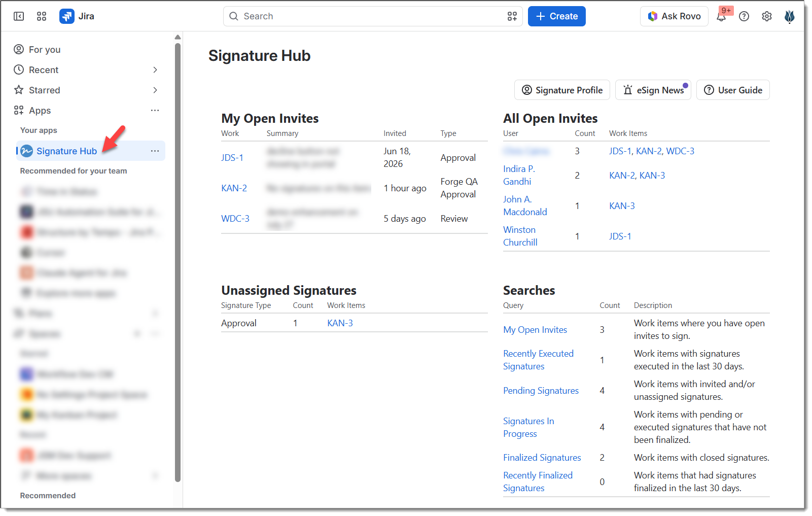
Task: Open Finalized Signatures search
Action: click(x=542, y=458)
